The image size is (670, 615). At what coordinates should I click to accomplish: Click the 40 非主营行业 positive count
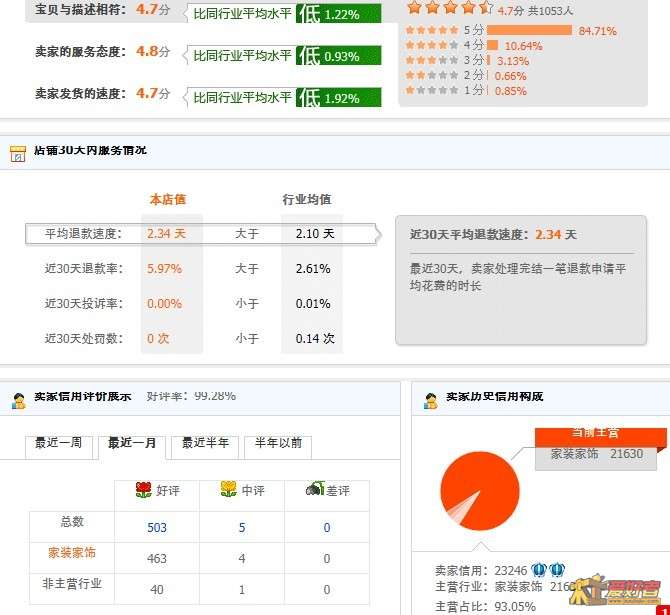tap(157, 590)
